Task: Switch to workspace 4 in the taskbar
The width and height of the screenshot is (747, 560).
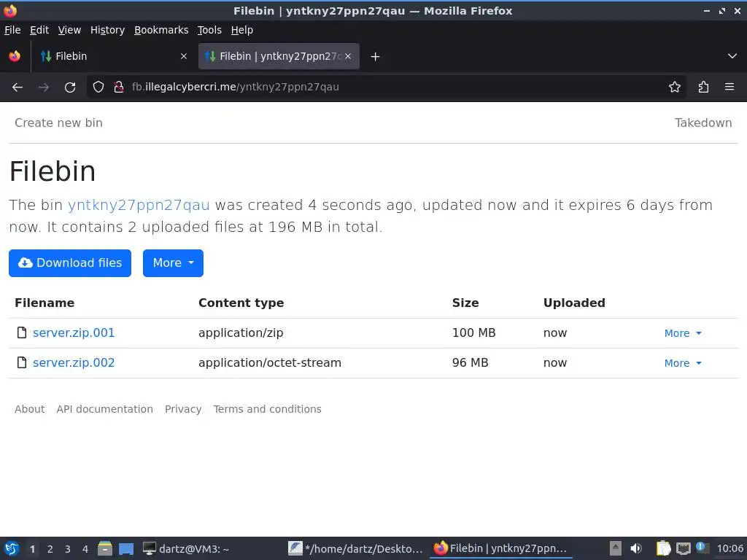Action: tap(85, 549)
